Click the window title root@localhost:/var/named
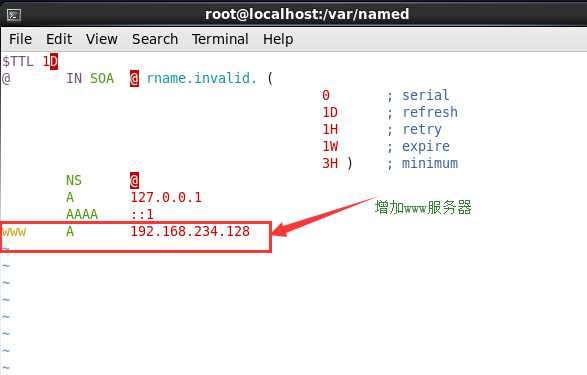Viewport: 587px width, 375px height. pos(307,14)
